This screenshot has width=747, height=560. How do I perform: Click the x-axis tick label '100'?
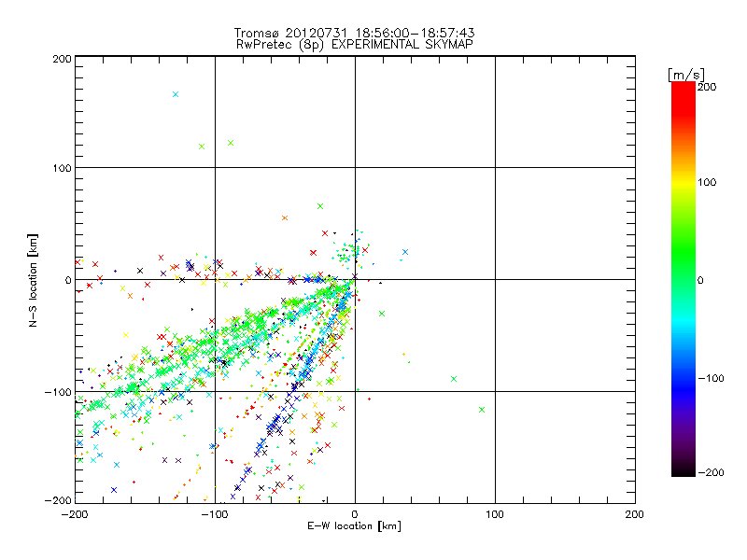pyautogui.click(x=495, y=514)
